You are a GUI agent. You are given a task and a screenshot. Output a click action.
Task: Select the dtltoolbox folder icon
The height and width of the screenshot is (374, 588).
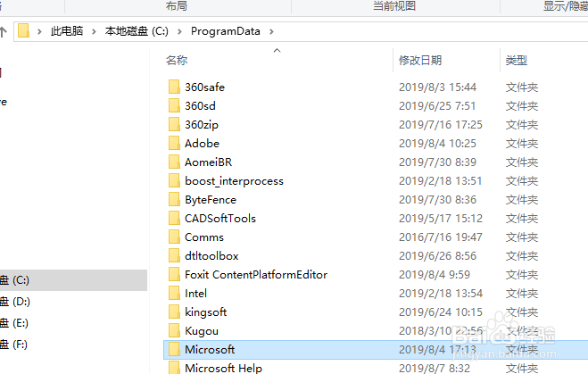point(174,255)
